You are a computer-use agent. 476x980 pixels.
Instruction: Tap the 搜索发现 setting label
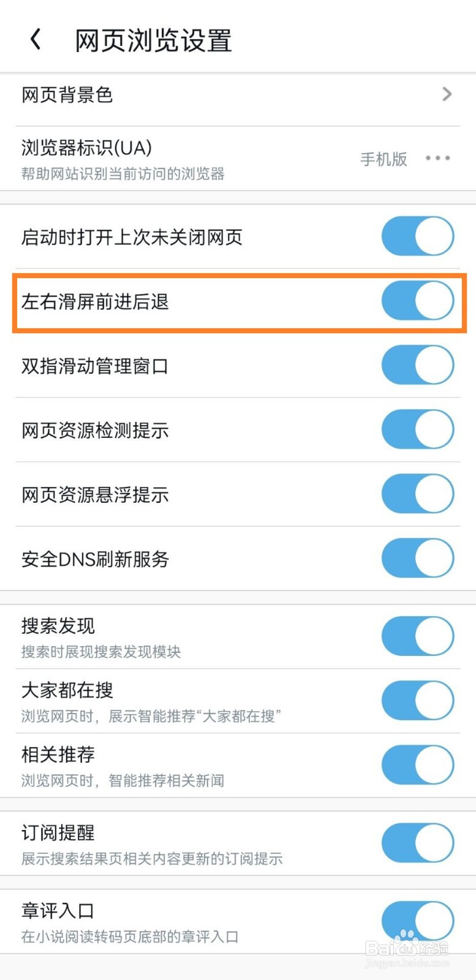58,626
